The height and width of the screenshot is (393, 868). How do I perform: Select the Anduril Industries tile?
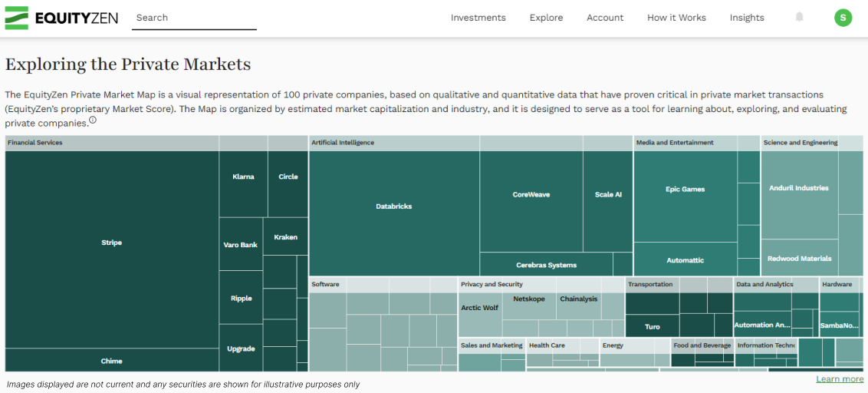799,195
